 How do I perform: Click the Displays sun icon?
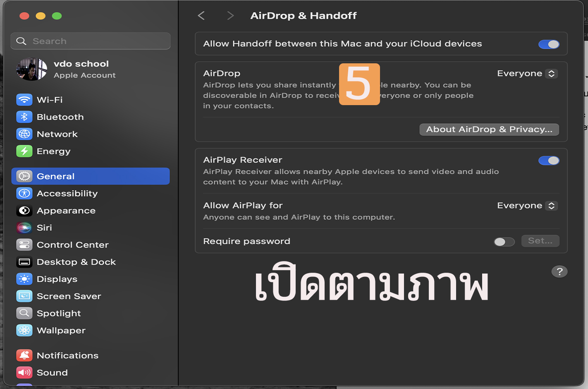[x=24, y=279]
